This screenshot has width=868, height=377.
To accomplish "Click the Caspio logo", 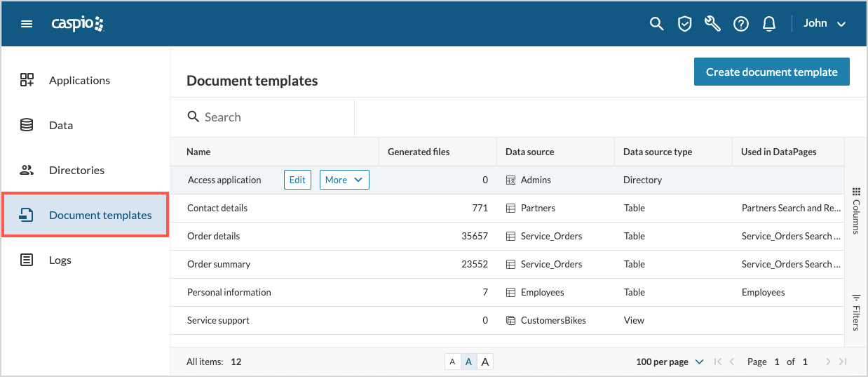I will pos(78,24).
